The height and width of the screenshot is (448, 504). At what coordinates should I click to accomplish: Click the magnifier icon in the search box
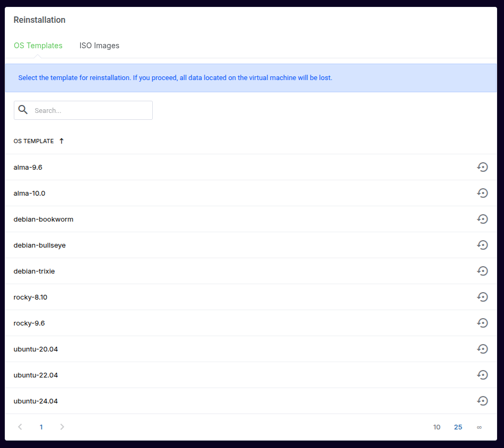tap(23, 110)
